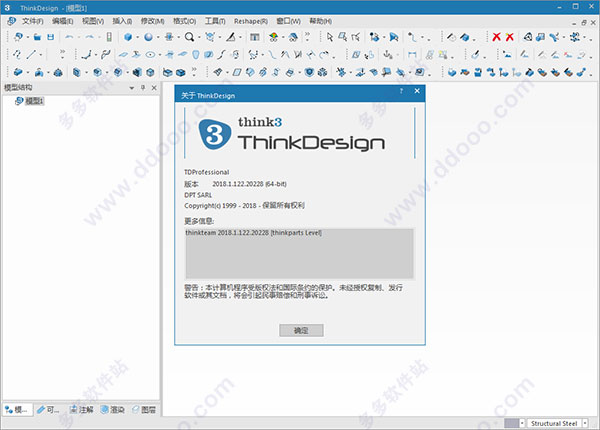This screenshot has height=430, width=600.
Task: Open the 帮助(H) menu
Action: tap(321, 21)
